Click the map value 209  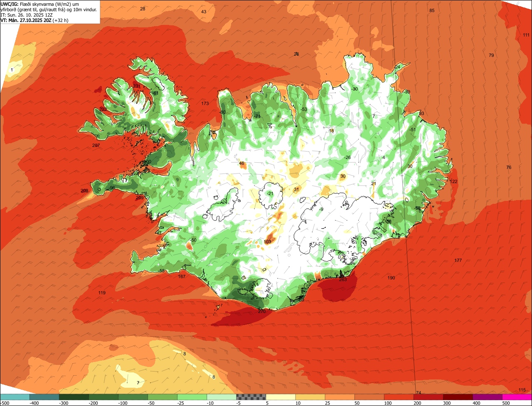coord(140,198)
